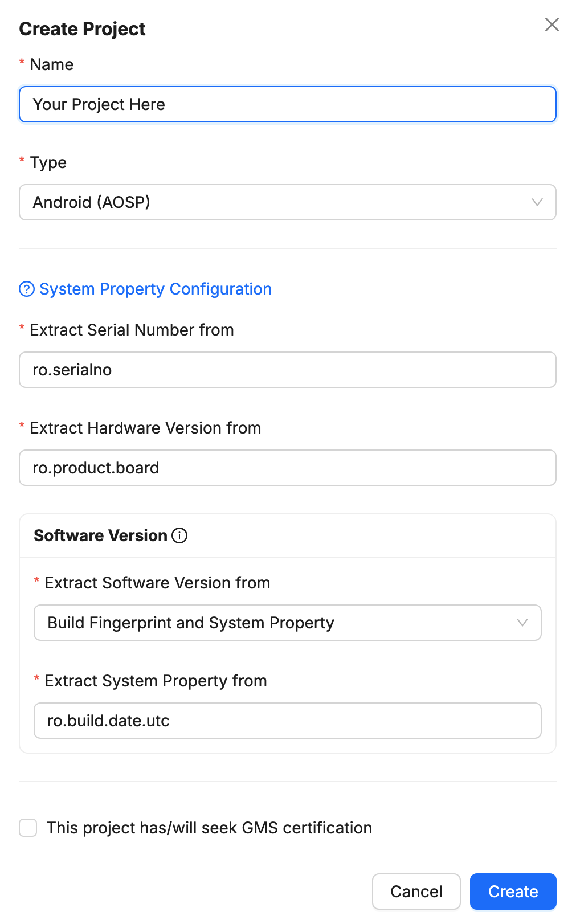Click the info icon next to Software Version
This screenshot has height=924, width=576.
coord(179,535)
